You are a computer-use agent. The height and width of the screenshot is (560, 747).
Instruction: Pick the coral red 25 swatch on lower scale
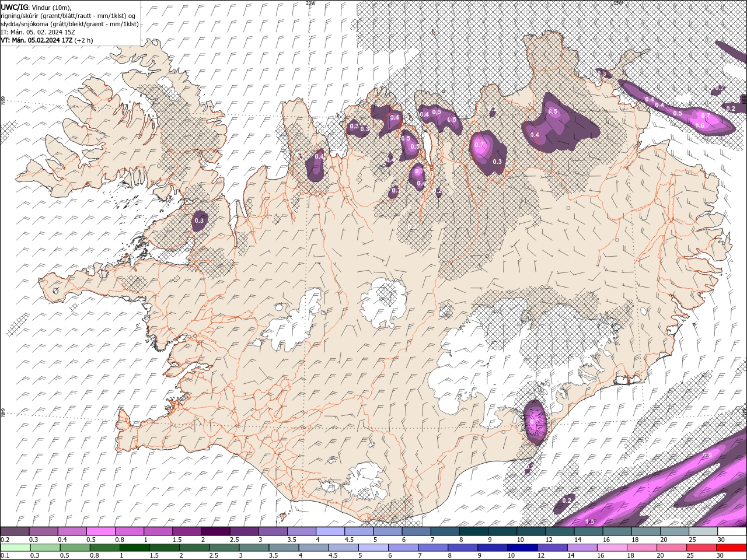pos(701,548)
